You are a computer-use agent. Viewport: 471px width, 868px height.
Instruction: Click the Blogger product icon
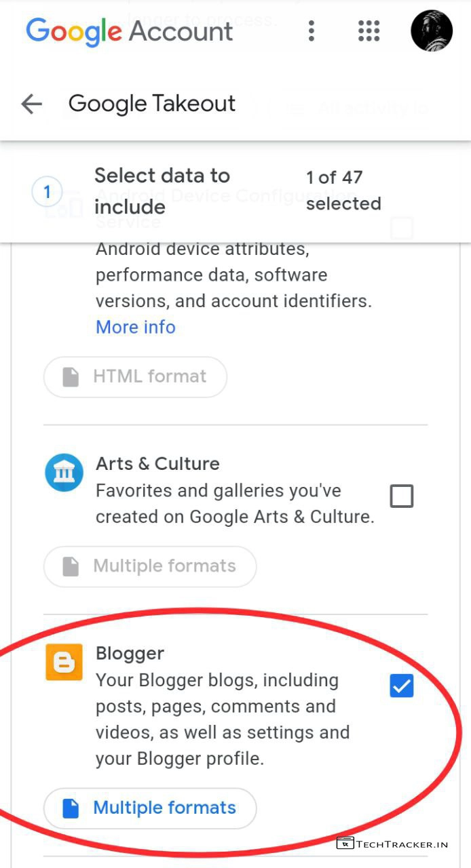click(64, 662)
